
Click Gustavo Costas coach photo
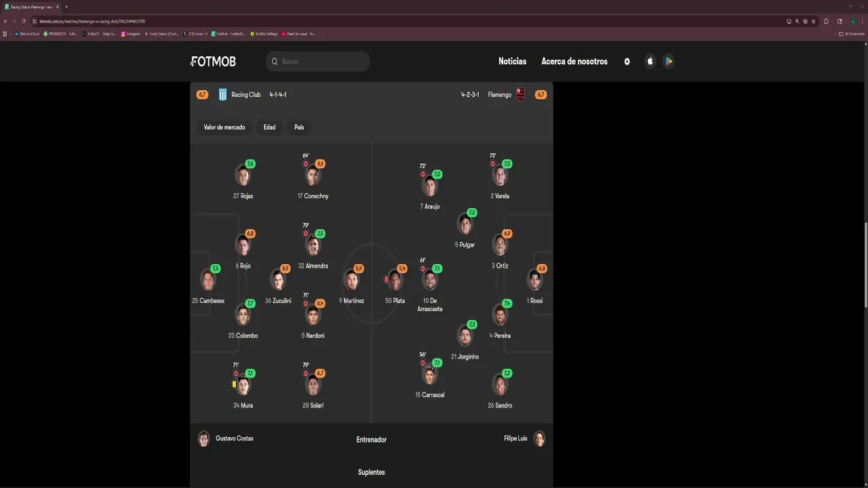pyautogui.click(x=204, y=439)
